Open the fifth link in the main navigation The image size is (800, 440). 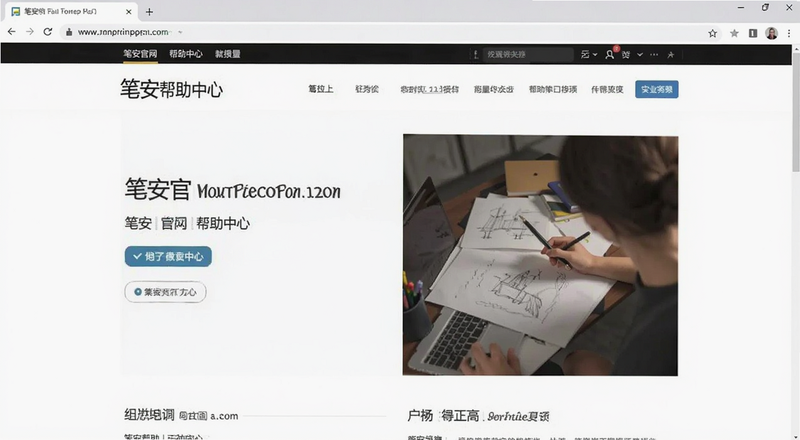[x=553, y=89]
